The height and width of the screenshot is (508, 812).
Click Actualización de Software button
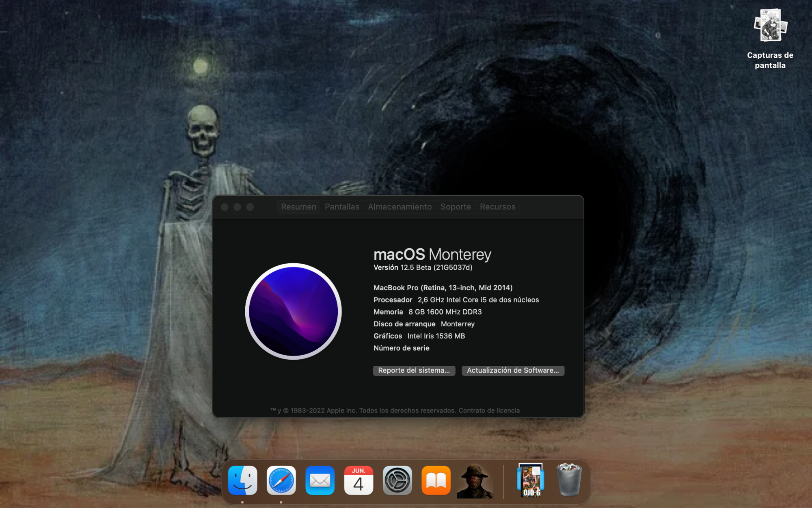pyautogui.click(x=513, y=370)
